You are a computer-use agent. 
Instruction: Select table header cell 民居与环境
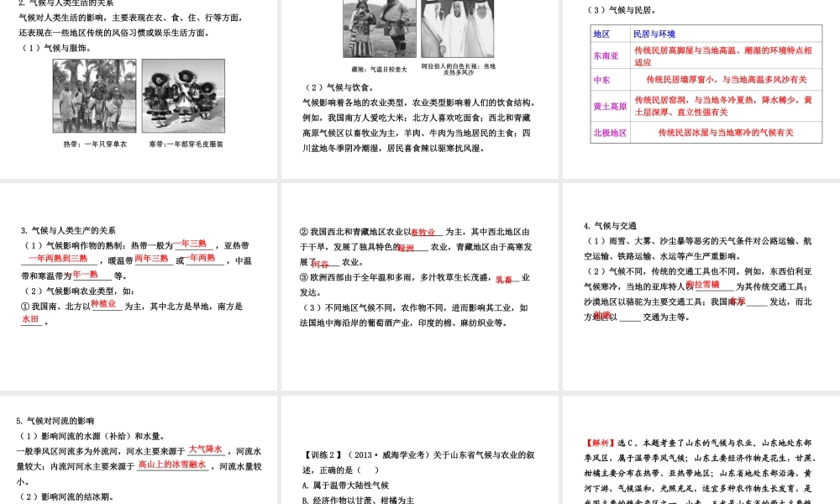pyautogui.click(x=726, y=34)
